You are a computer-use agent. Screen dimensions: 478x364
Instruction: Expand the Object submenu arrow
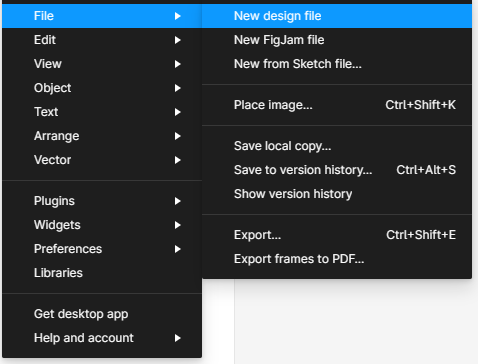coord(178,88)
